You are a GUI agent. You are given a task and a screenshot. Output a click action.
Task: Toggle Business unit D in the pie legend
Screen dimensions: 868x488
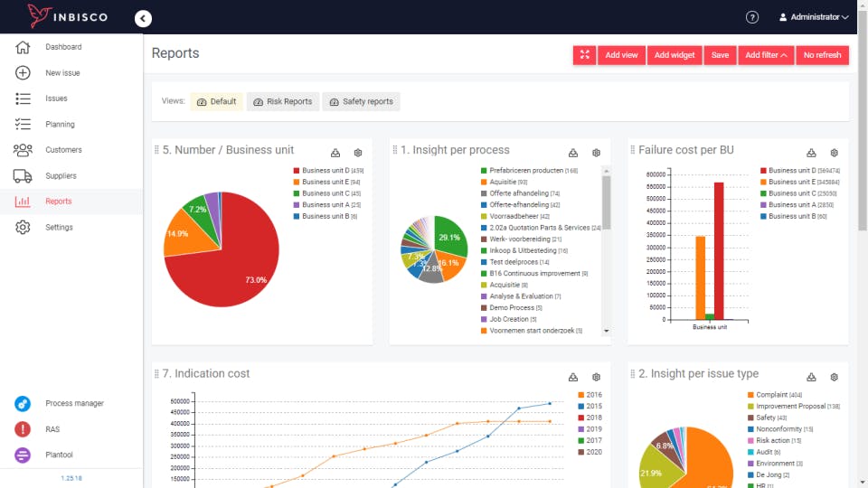coord(328,171)
